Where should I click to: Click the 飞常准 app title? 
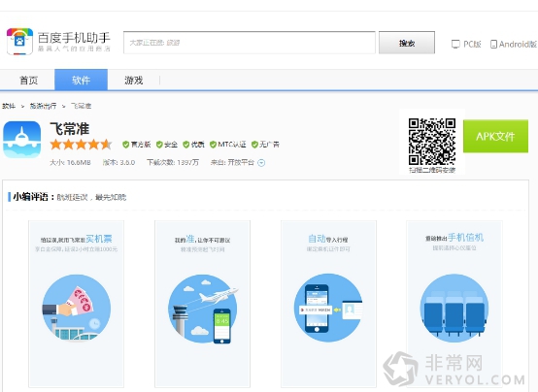tap(70, 129)
